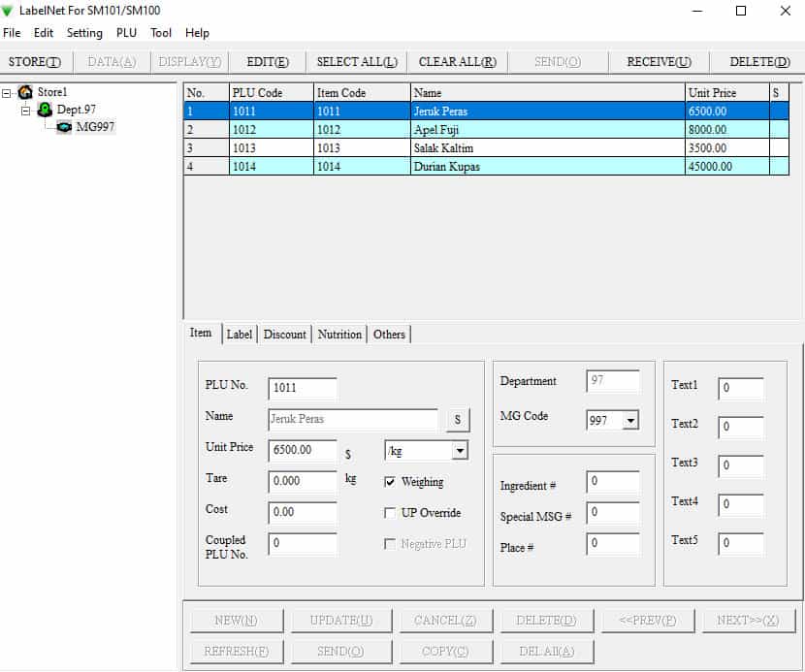The height and width of the screenshot is (672, 805).
Task: Open the /kg unit dropdown
Action: click(x=460, y=451)
